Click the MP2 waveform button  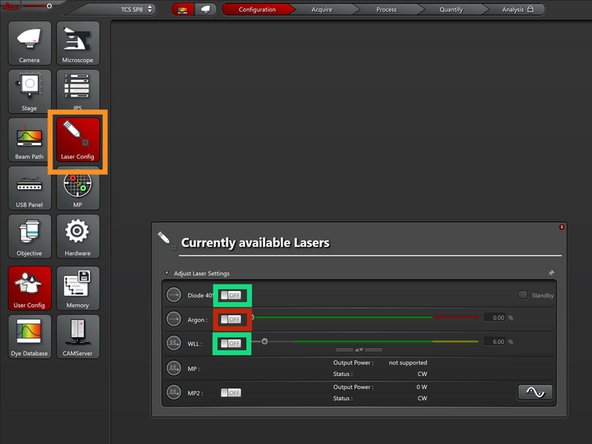point(535,393)
